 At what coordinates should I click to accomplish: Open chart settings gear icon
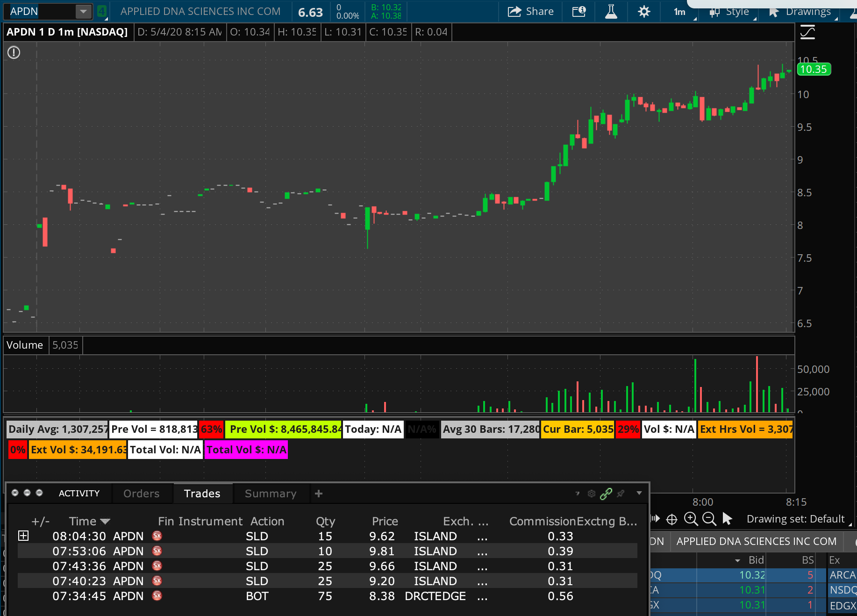point(644,12)
